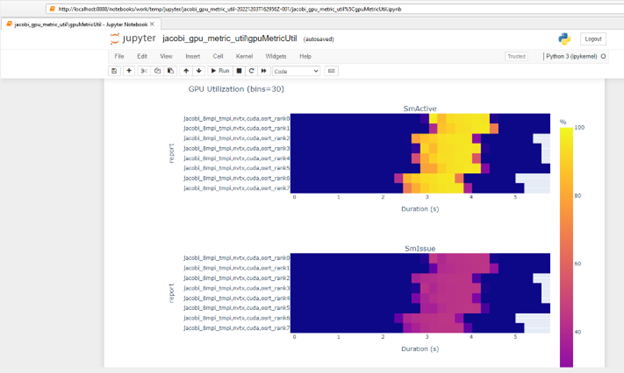The image size is (624, 373).
Task: Click Python 3 (ipykernel) kernel name
Action: coord(571,57)
